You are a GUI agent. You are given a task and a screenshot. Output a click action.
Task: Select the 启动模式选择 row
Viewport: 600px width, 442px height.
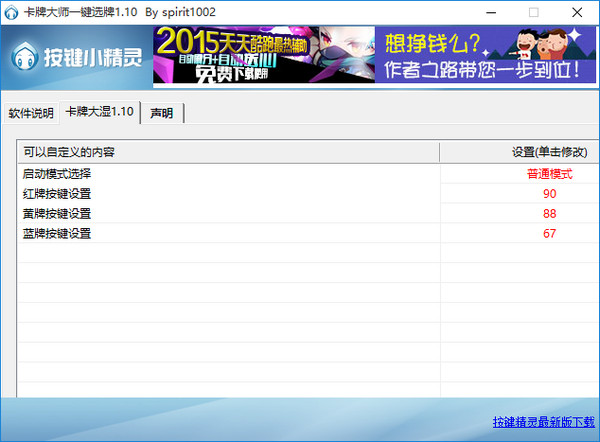[x=308, y=174]
